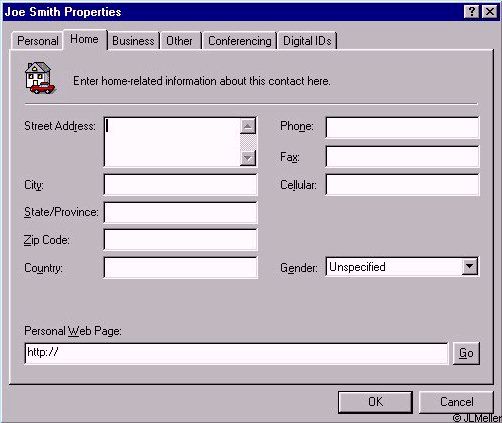Click the scroll down arrow in Street Address
This screenshot has width=502, height=423.
(x=248, y=158)
